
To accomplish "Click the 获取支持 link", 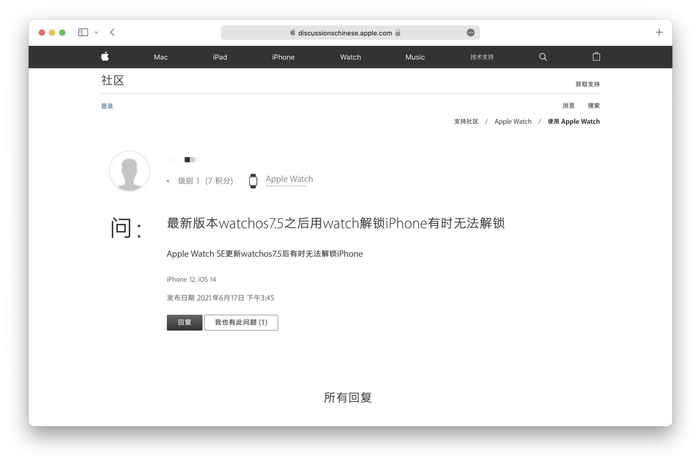I will coord(588,84).
